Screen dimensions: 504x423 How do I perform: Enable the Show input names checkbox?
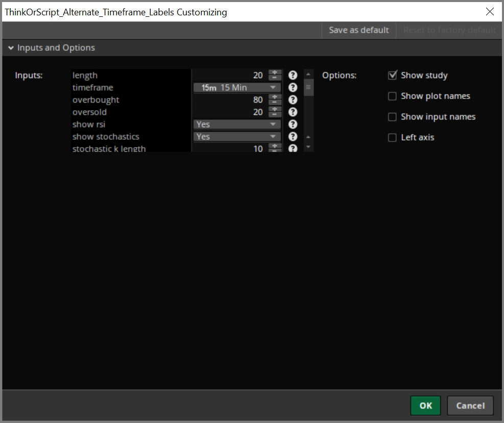pos(392,117)
